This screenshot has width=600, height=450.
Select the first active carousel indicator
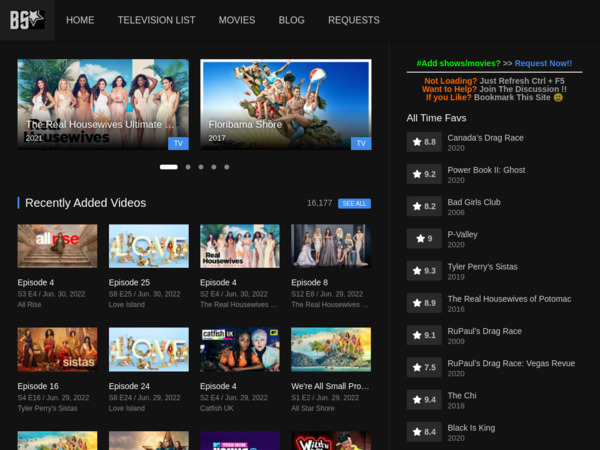click(169, 167)
